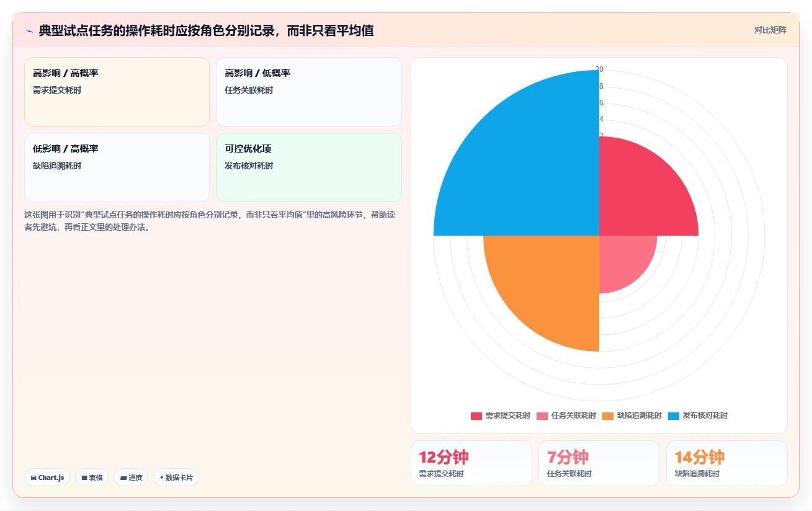
Task: Click the lightning icon beside the header title
Action: coord(29,31)
